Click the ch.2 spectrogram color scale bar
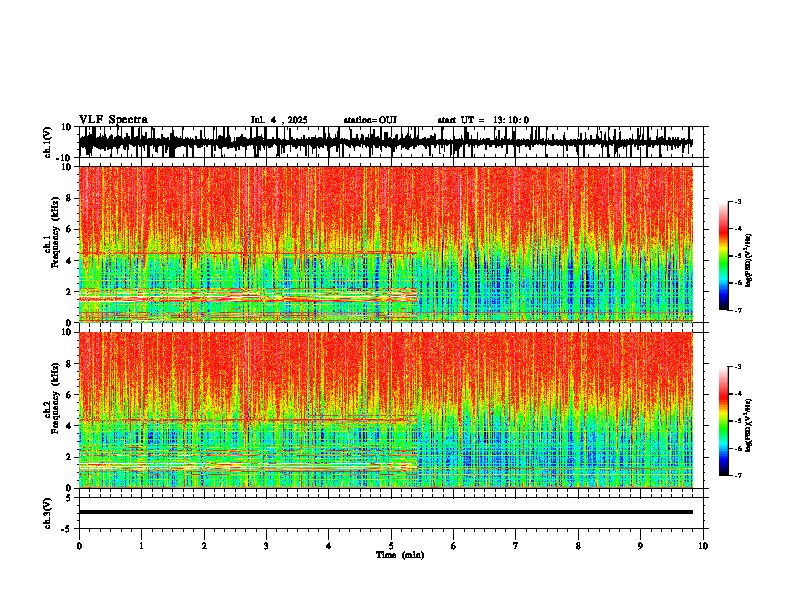792x612 pixels. tap(724, 421)
